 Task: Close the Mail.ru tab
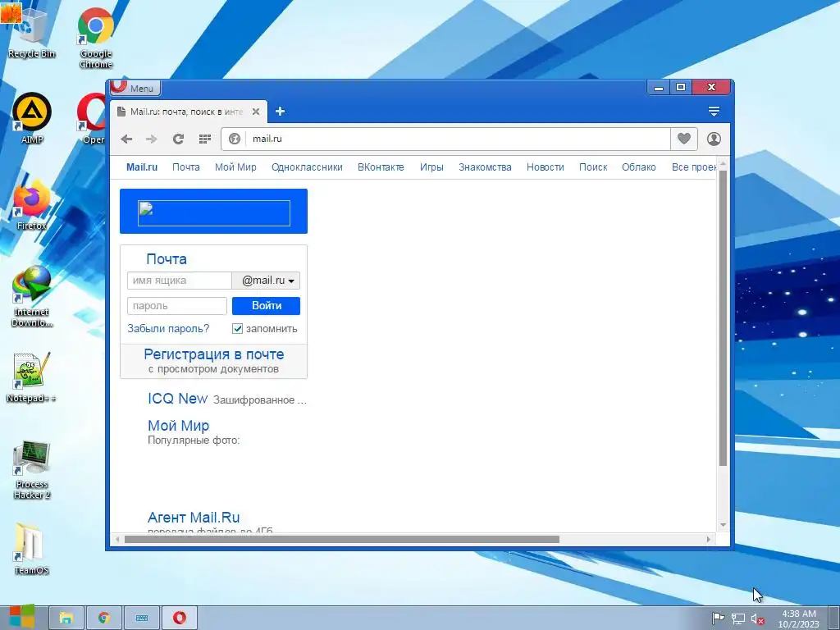[256, 112]
